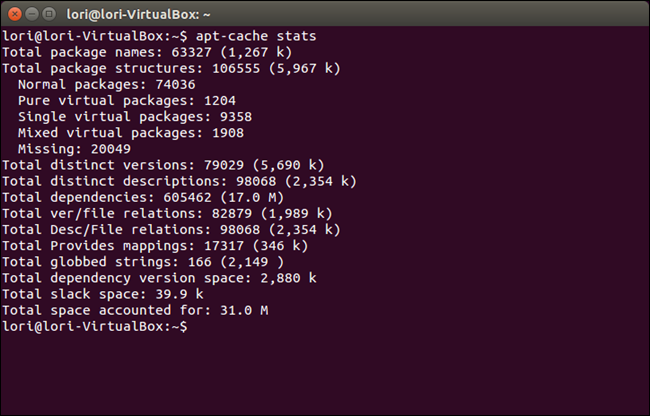This screenshot has height=416, width=650.
Task: Click 'Single virtual packages: 9358' line
Action: tap(135, 117)
